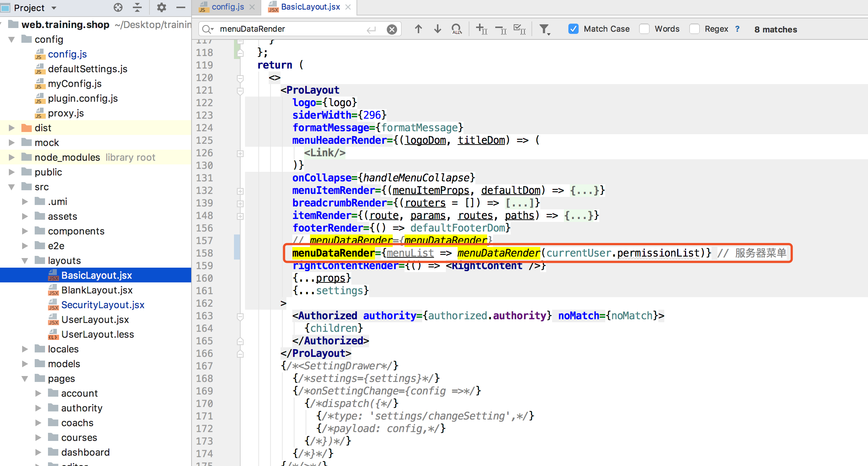Expand the dist folder
The image size is (868, 466).
coord(12,128)
